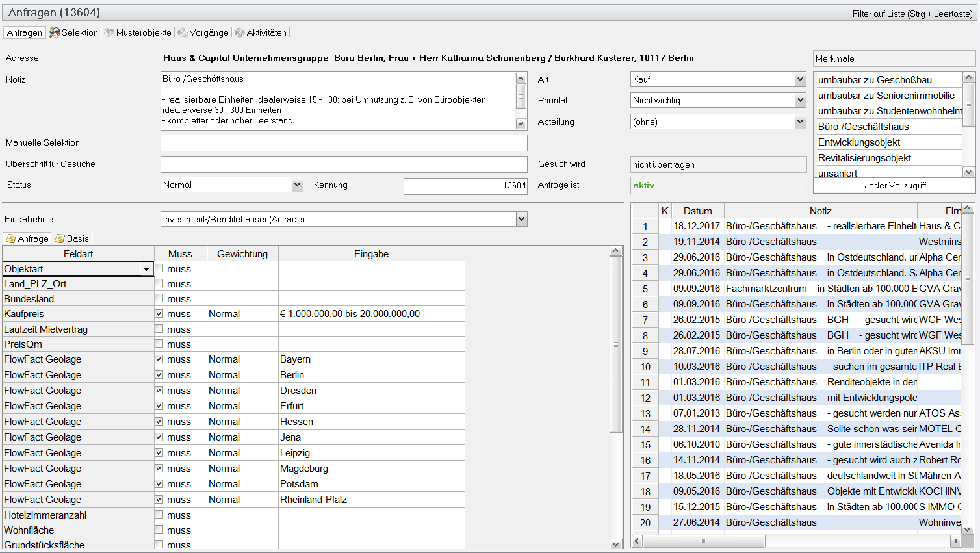Uncheck the muss checkbox for Kaufpreis

(x=159, y=313)
